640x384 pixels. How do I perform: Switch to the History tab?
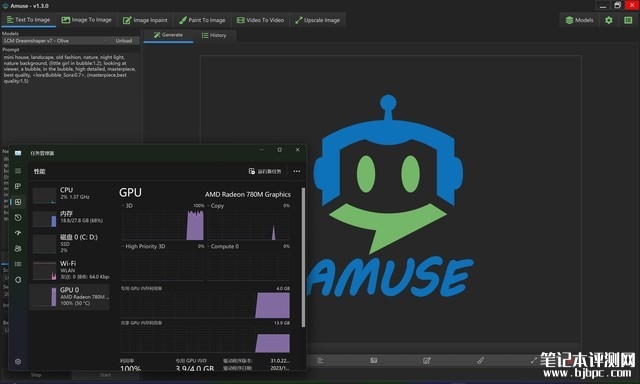tap(214, 36)
